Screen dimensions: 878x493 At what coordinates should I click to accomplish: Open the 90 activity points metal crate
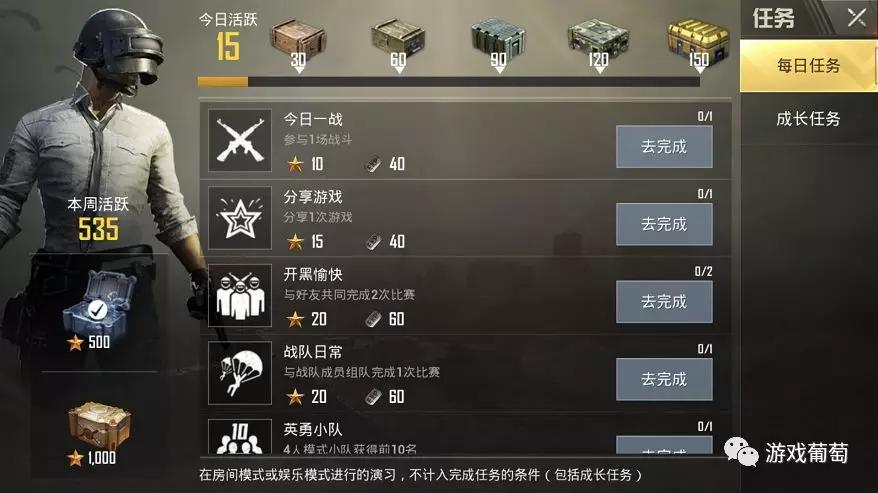tap(498, 40)
